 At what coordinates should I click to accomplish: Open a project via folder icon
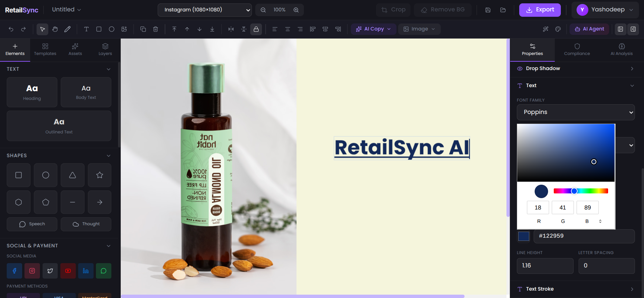(x=503, y=10)
